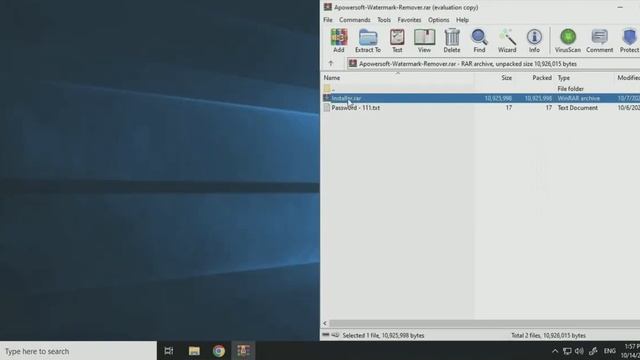Click the network tray icon
This screenshot has width=640, height=360.
567,351
